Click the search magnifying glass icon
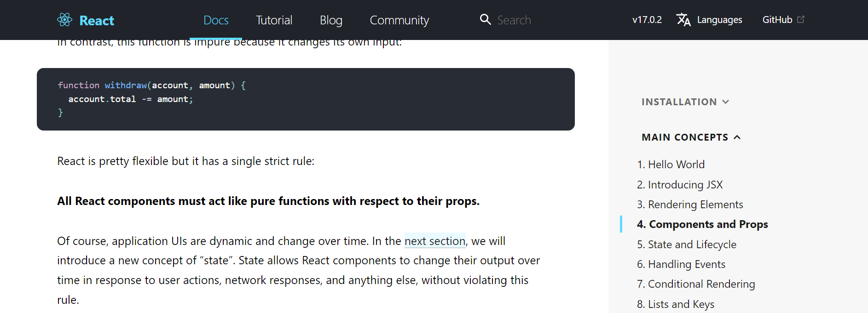Viewport: 868px width, 313px height. click(x=485, y=19)
